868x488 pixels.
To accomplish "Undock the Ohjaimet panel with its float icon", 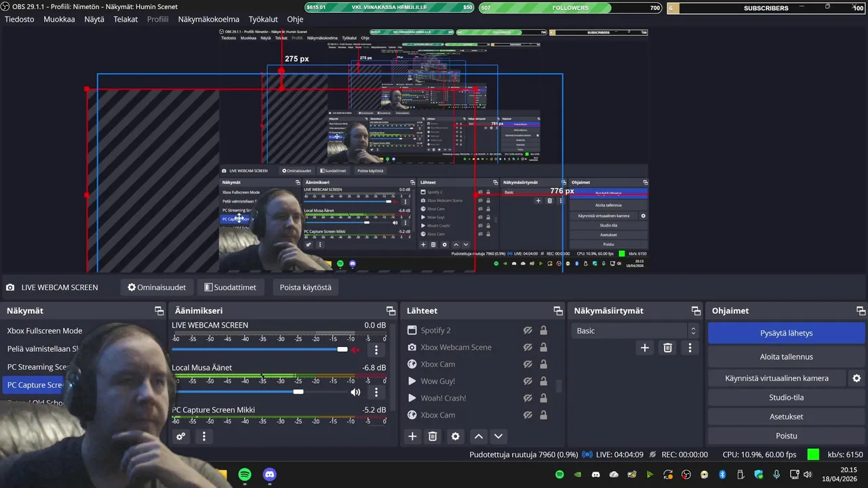I will pos(861,310).
